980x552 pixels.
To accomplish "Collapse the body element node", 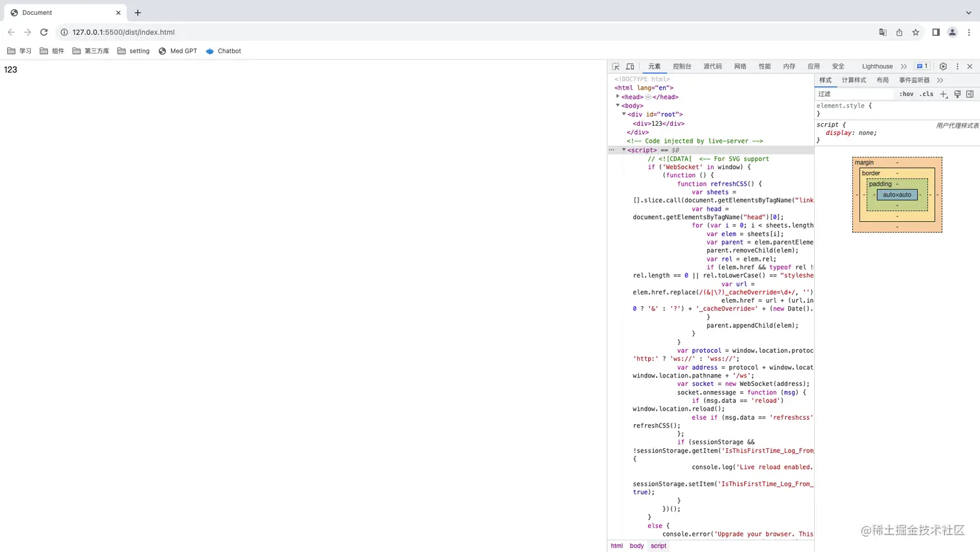I will pos(618,105).
